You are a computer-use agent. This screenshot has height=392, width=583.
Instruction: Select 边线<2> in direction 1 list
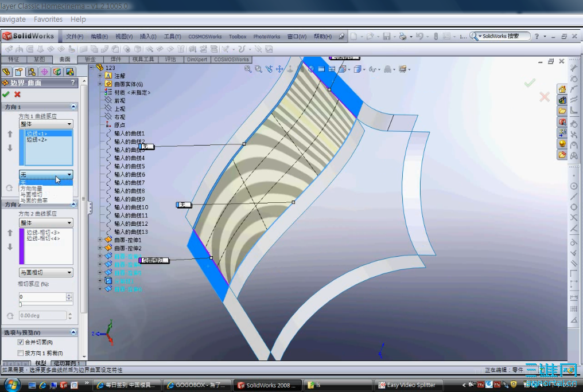(x=37, y=140)
